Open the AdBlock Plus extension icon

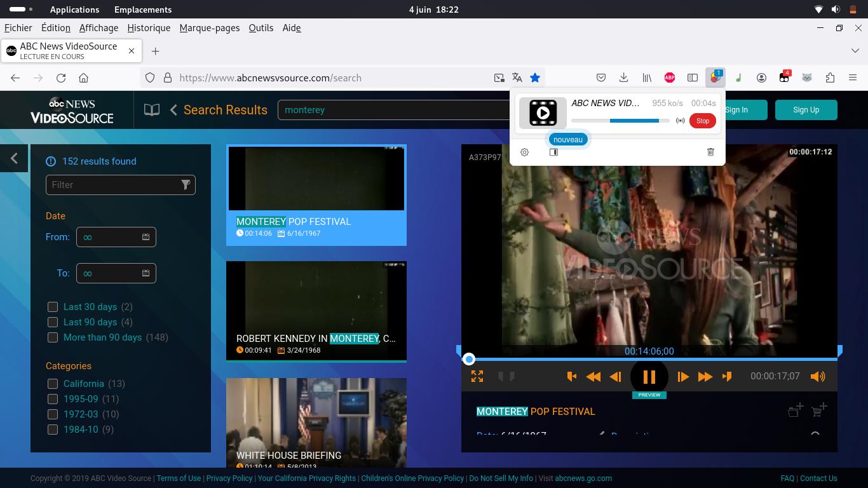point(669,78)
